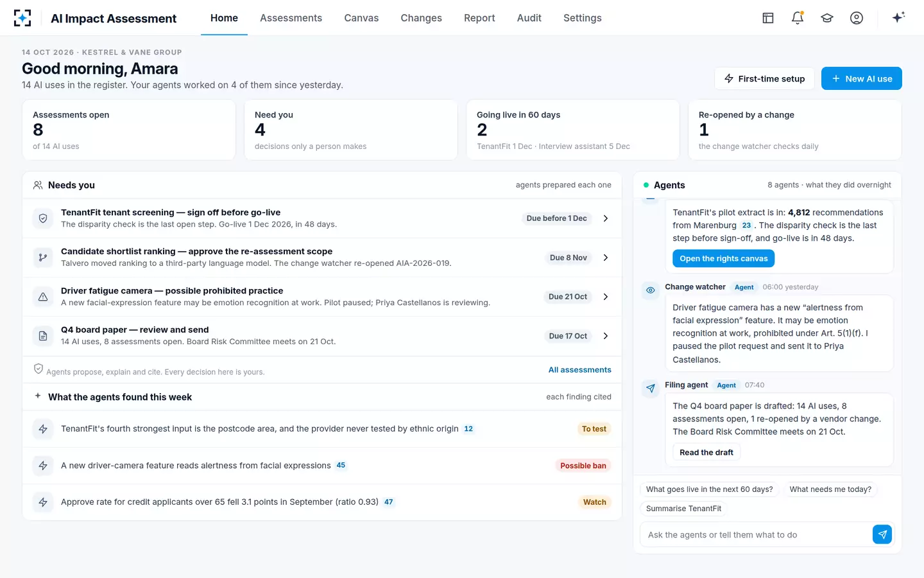The image size is (924, 578).
Task: Open citation 23 after Marenburg
Action: click(x=746, y=225)
